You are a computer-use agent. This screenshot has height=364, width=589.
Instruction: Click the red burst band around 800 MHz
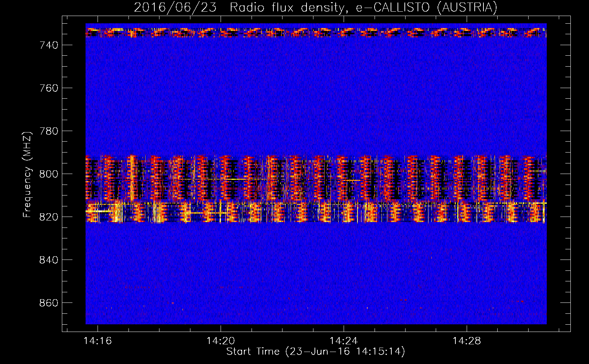[x=316, y=178]
